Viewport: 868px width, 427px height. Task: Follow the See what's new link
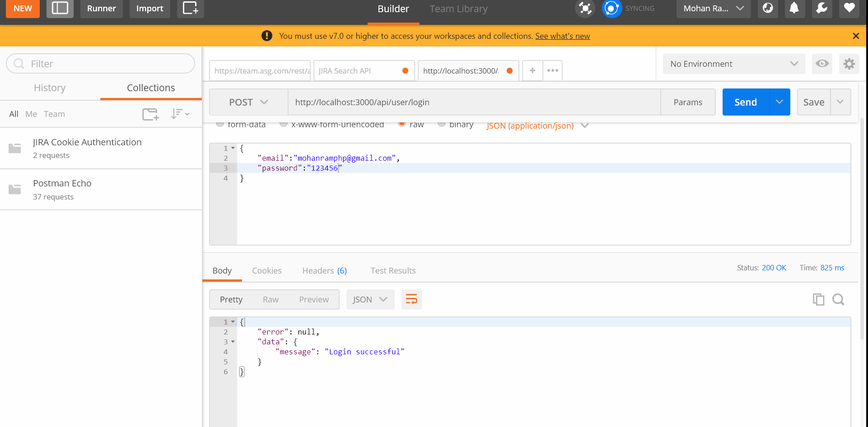pyautogui.click(x=562, y=36)
